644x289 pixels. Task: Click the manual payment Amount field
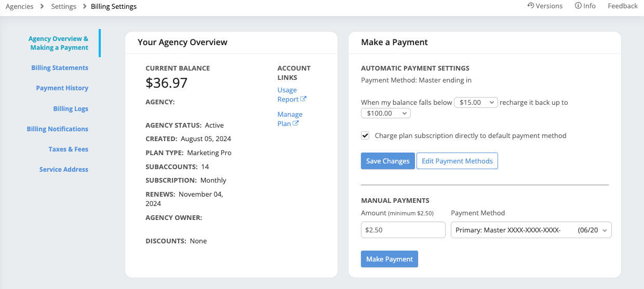tap(403, 230)
